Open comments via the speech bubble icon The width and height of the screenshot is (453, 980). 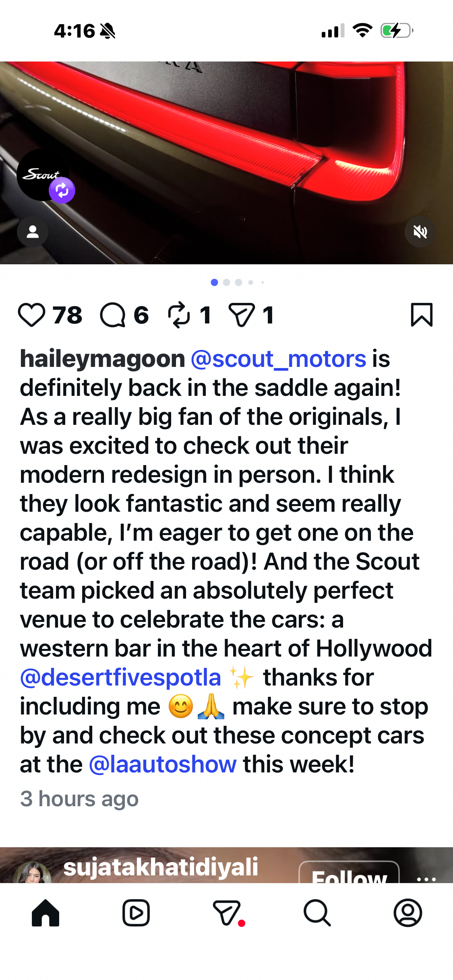[x=113, y=315]
